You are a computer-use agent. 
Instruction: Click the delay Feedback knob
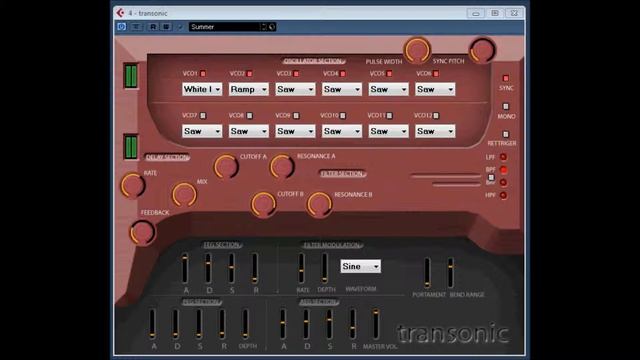click(x=142, y=233)
